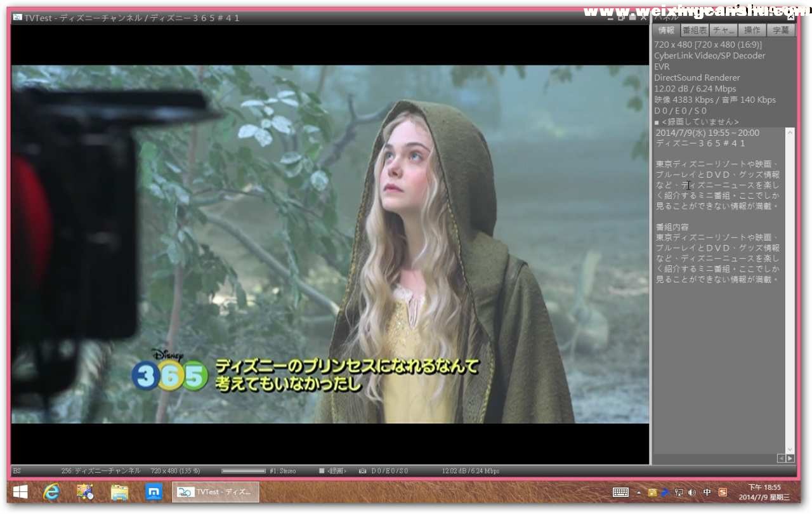This screenshot has width=812, height=514.
Task: Click the channel name 256: ディズニーチャンネル in status bar
Action: pyautogui.click(x=101, y=471)
